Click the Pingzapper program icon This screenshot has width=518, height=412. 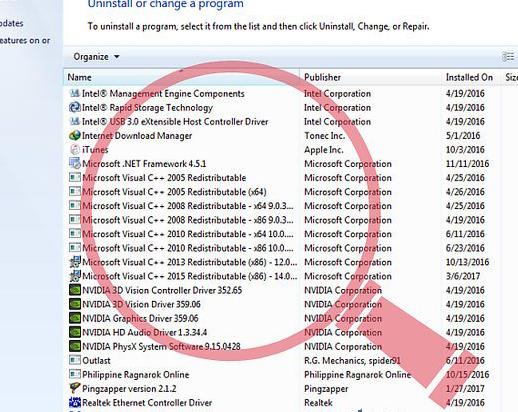(x=75, y=388)
